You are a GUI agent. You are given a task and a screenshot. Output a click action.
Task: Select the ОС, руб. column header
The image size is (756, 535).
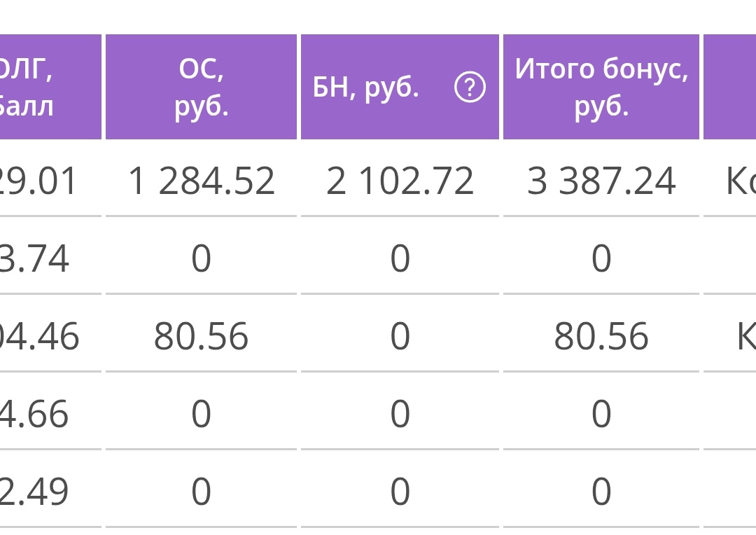(201, 87)
